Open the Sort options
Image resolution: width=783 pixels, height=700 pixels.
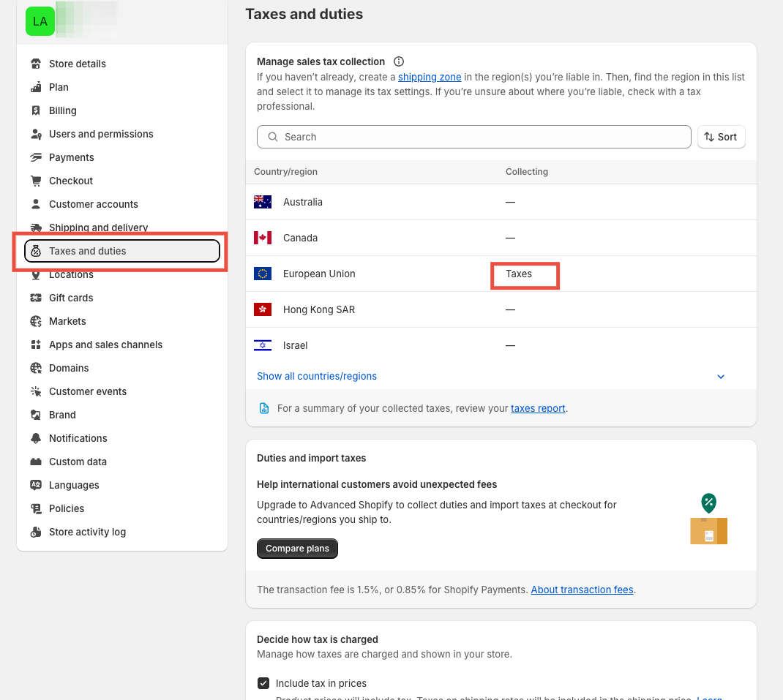click(721, 137)
